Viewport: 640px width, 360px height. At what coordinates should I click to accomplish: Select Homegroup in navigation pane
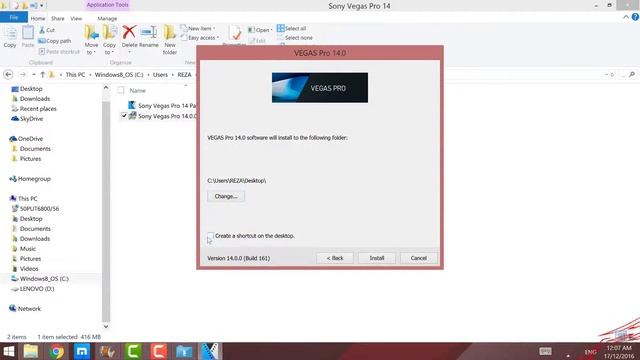pos(30,179)
